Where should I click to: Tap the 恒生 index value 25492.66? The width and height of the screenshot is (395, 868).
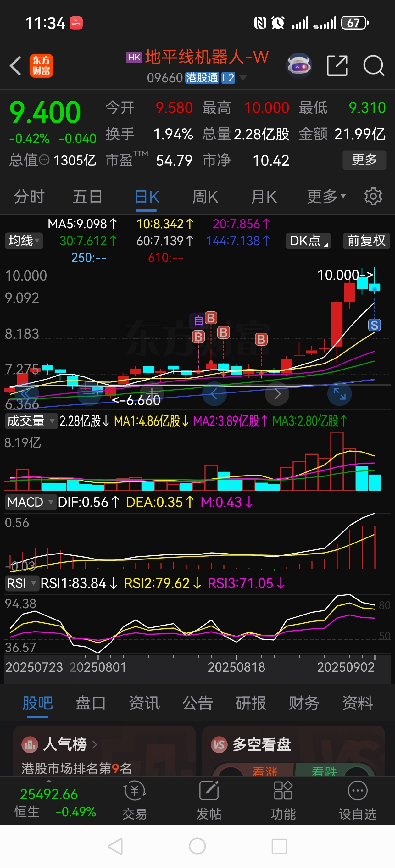tap(49, 794)
